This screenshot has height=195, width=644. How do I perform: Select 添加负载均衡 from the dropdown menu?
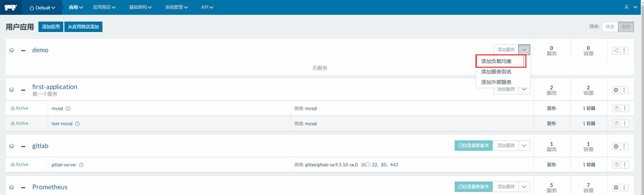tap(496, 61)
